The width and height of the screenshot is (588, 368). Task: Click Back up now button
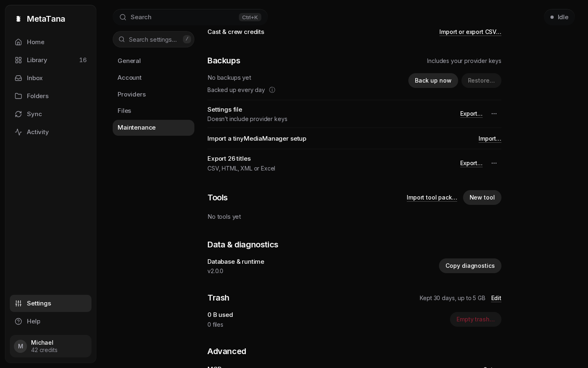(x=433, y=81)
